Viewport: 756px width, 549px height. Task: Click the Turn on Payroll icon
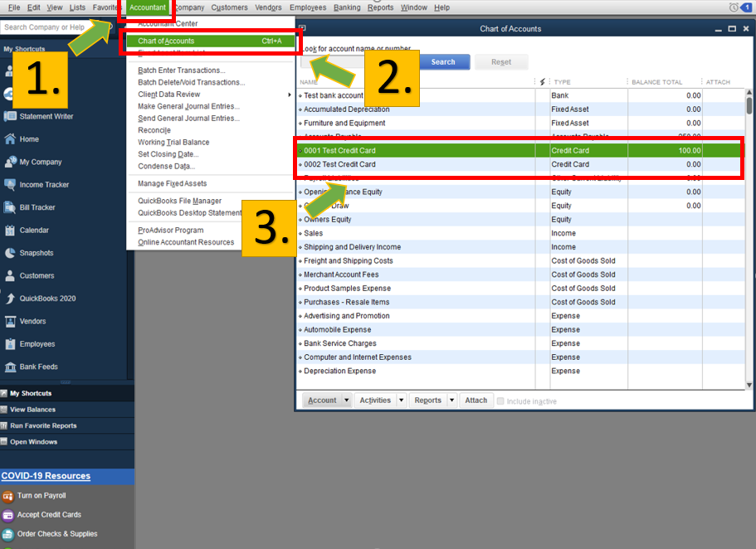tap(7, 496)
